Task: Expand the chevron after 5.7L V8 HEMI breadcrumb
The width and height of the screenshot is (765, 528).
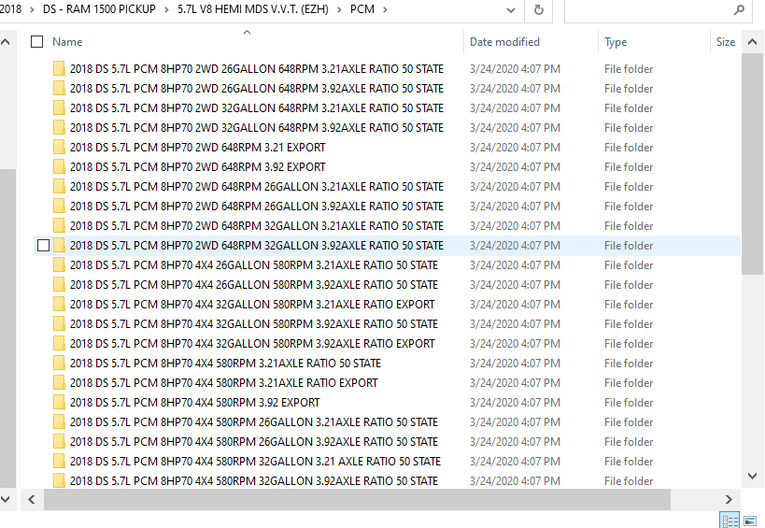Action: [339, 10]
